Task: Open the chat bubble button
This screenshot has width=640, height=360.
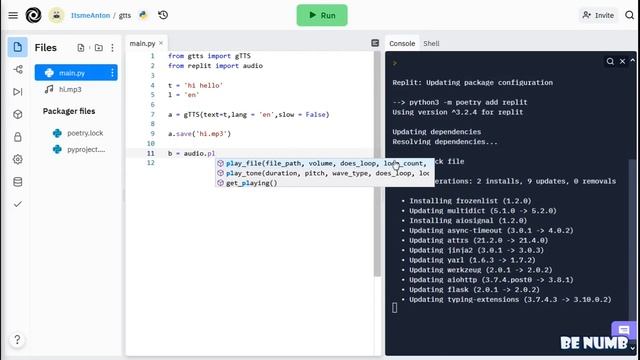Action: tap(624, 330)
